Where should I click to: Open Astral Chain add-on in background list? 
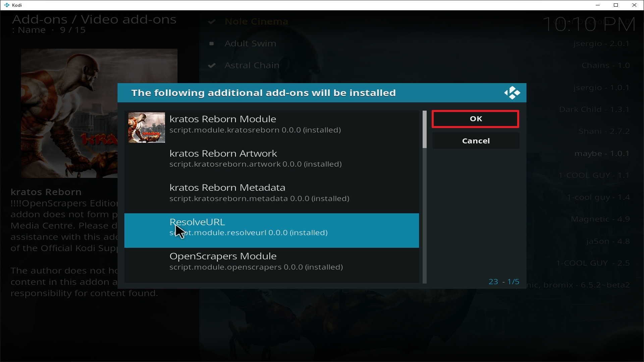[x=252, y=65]
